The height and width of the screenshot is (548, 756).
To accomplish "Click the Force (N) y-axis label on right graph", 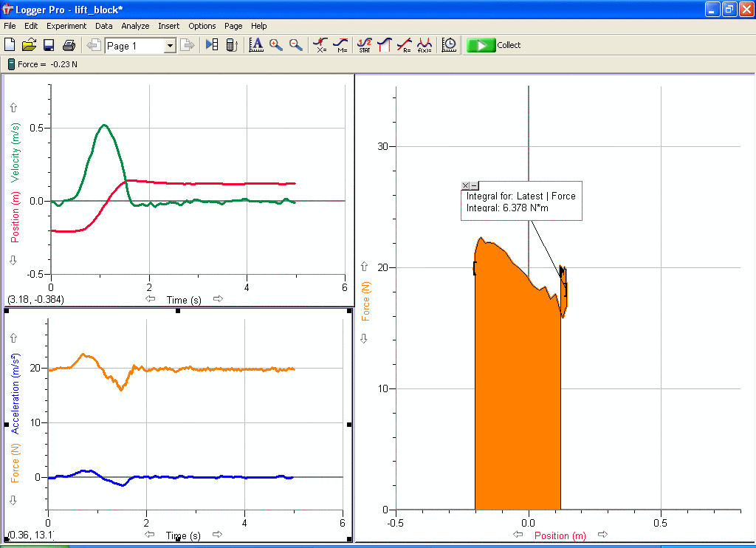I will pos(366,301).
